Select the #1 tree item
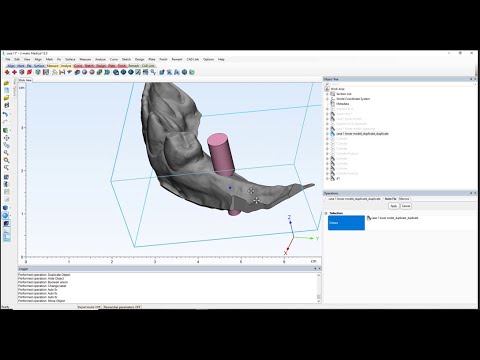Screen dimensions: 480x360 tap(338, 179)
